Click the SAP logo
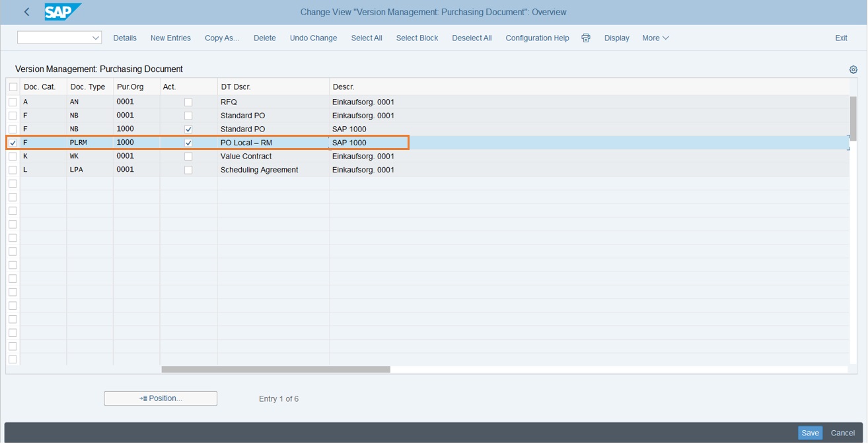This screenshot has width=868, height=444. click(x=62, y=12)
